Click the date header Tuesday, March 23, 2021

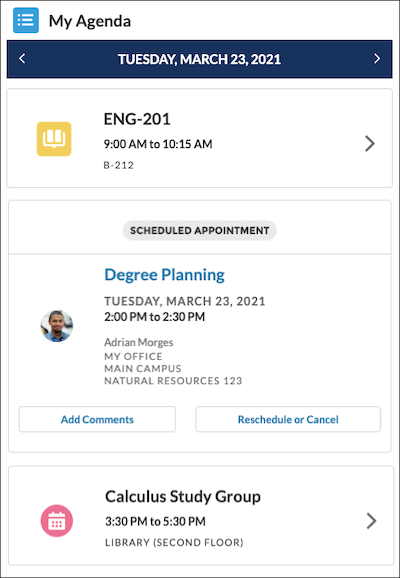tap(199, 59)
